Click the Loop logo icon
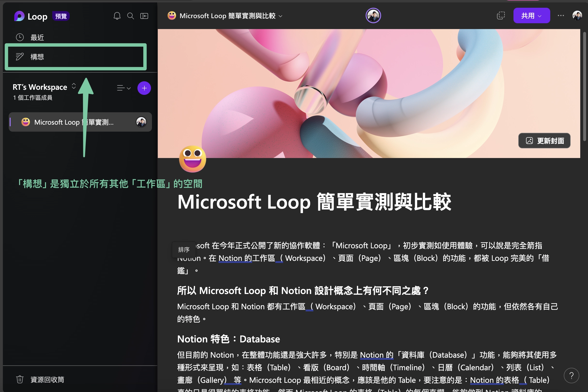Screen dimensions: 588x392 [x=19, y=16]
